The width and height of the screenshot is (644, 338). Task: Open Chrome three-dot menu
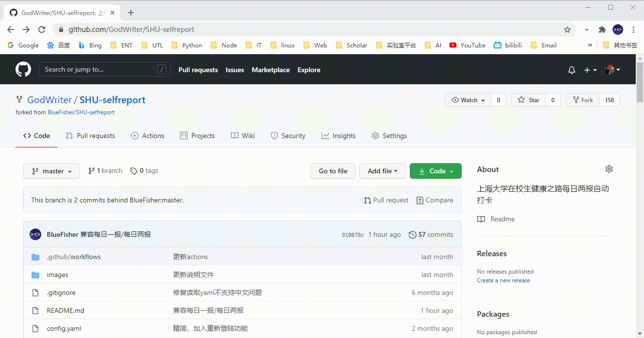[x=633, y=30]
